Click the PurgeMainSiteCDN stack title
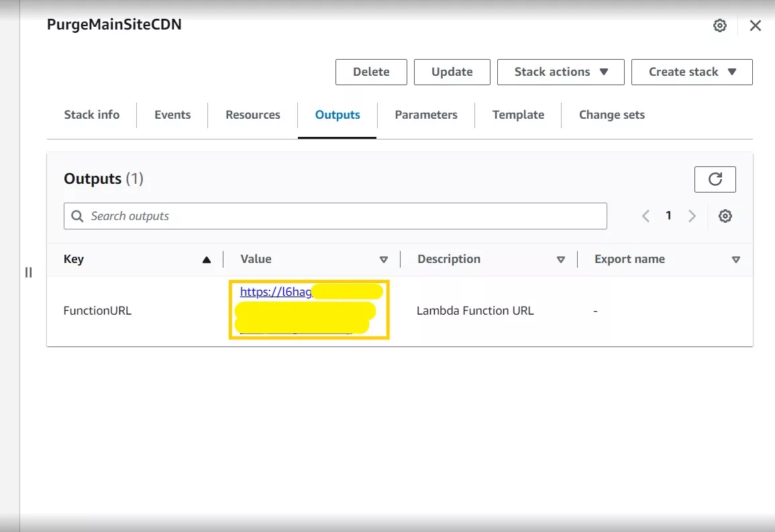The width and height of the screenshot is (775, 532). (x=114, y=25)
